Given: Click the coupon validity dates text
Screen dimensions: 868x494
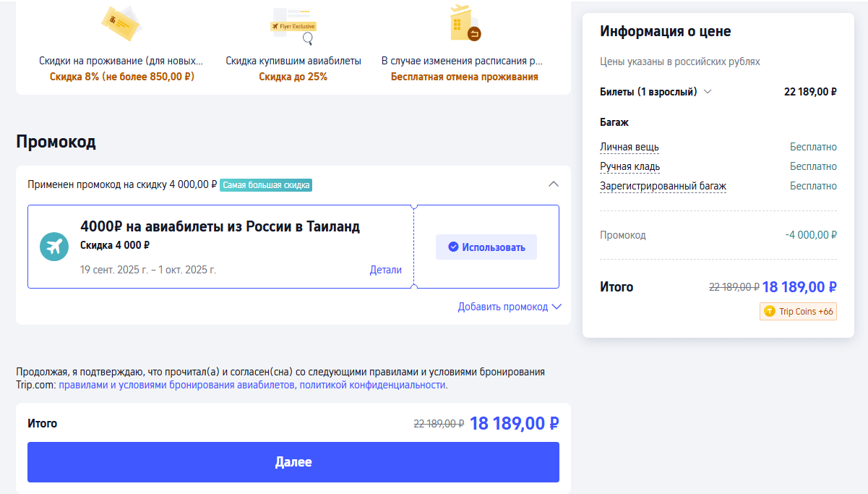Looking at the screenshot, I should [148, 270].
